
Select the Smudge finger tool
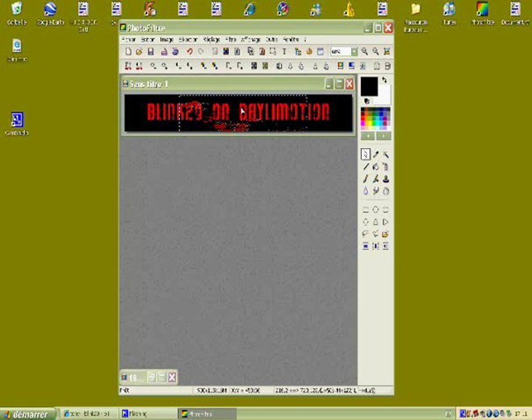(x=376, y=191)
